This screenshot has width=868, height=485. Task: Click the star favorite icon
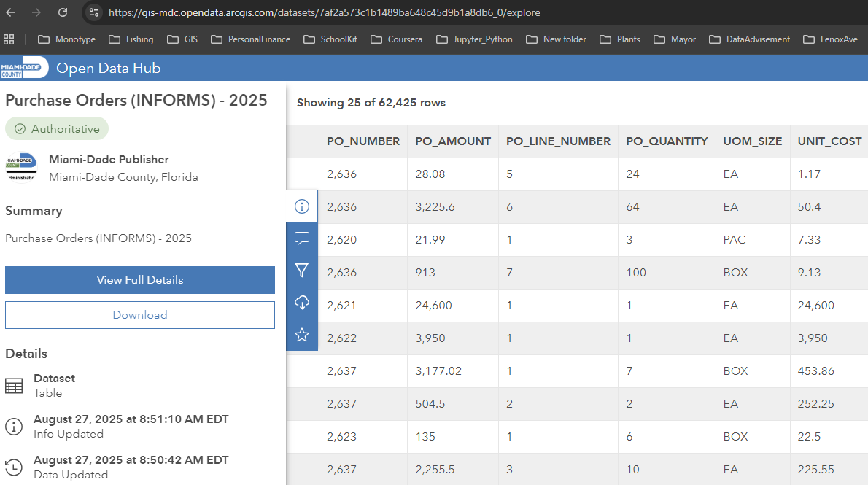(x=302, y=335)
